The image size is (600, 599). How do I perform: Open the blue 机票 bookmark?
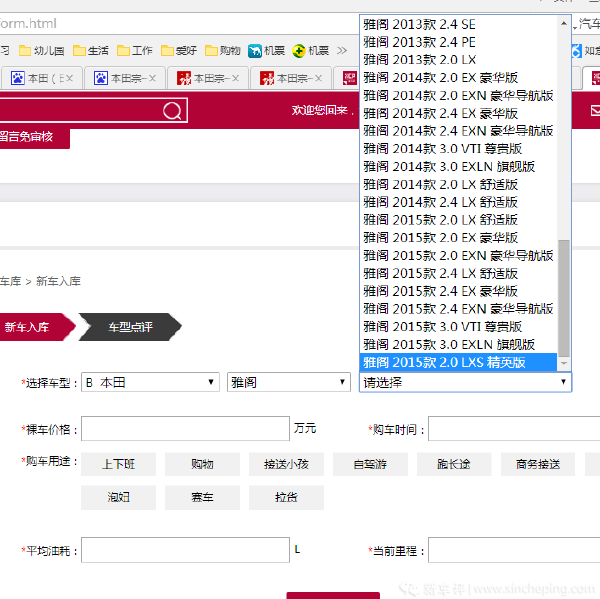coord(266,51)
